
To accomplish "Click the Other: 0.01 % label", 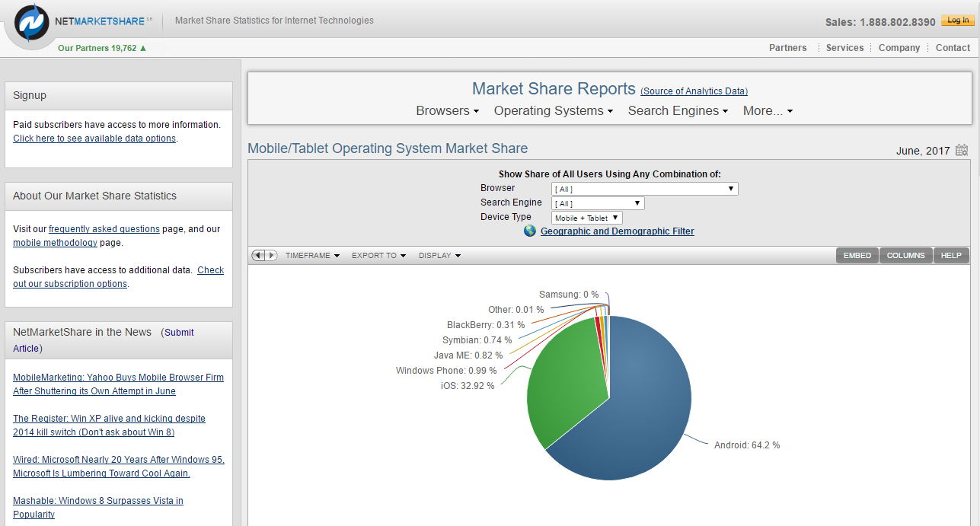I will pyautogui.click(x=516, y=310).
